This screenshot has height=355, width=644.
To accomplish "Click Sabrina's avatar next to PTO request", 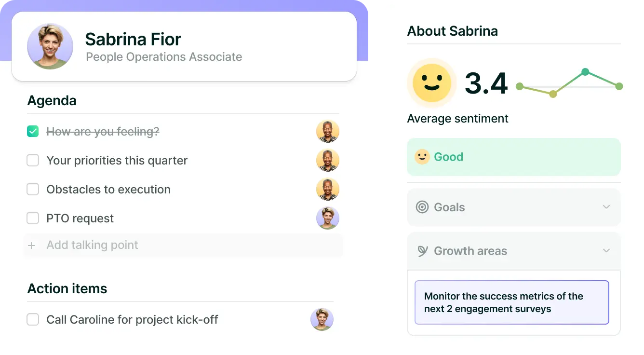I will point(327,218).
